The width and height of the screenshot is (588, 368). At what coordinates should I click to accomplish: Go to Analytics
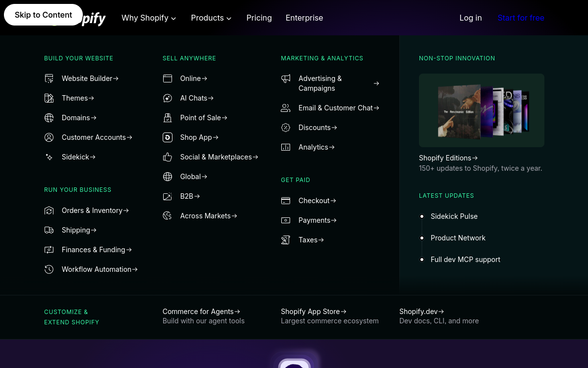317,147
